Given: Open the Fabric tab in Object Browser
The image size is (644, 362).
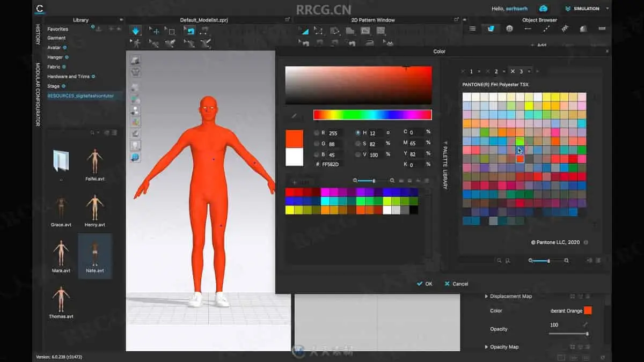Looking at the screenshot, I should pos(491,29).
